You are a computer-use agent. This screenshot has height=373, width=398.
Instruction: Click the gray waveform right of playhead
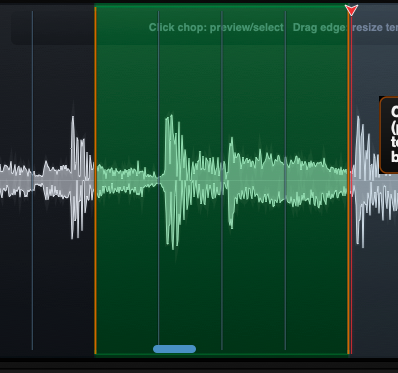[375, 180]
